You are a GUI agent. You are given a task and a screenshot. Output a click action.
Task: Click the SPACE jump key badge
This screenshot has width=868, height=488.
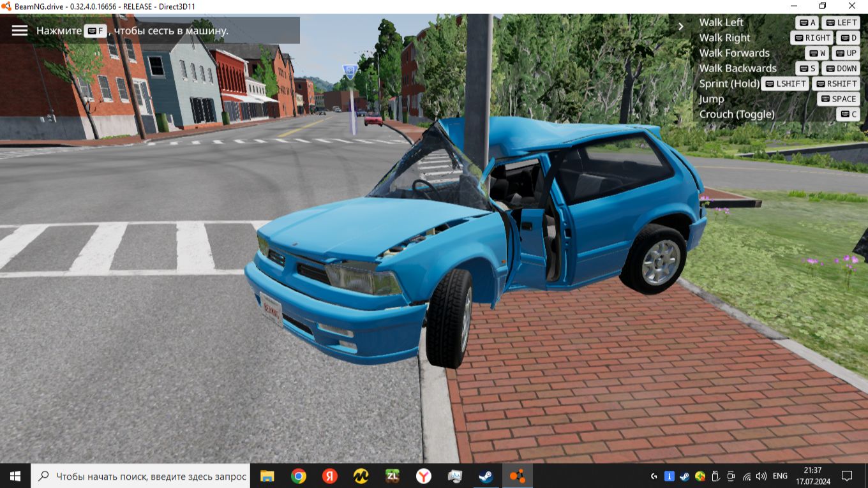(839, 99)
